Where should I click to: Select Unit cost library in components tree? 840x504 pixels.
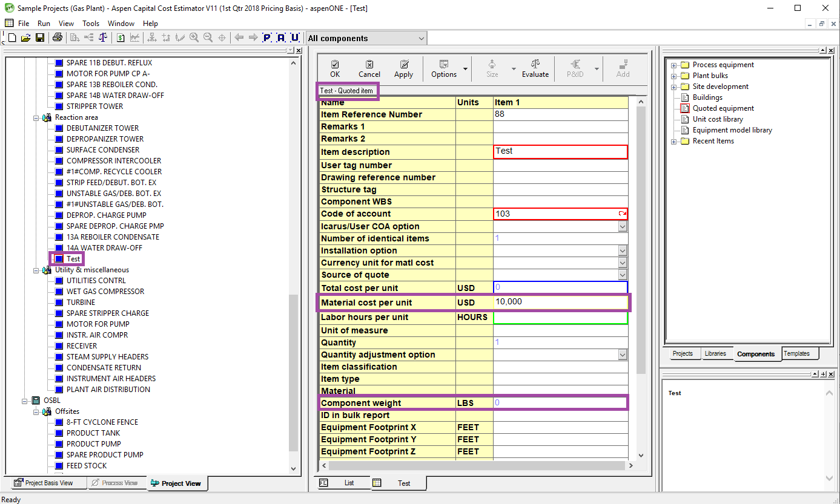718,119
